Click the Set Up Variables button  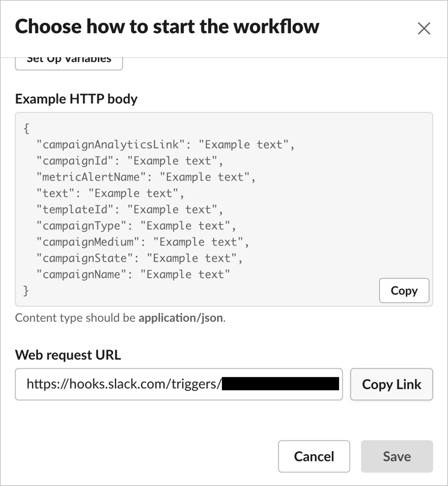[x=69, y=60]
